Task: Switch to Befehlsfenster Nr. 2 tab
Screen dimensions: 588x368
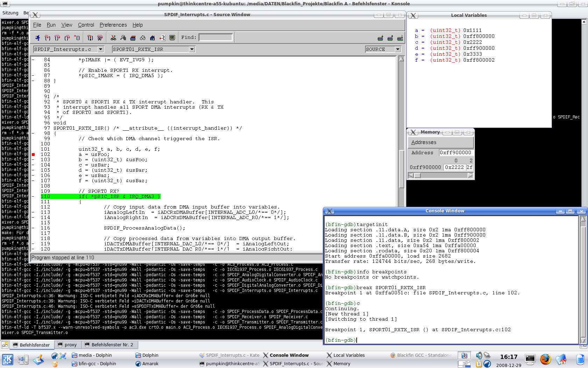Action: [110, 345]
